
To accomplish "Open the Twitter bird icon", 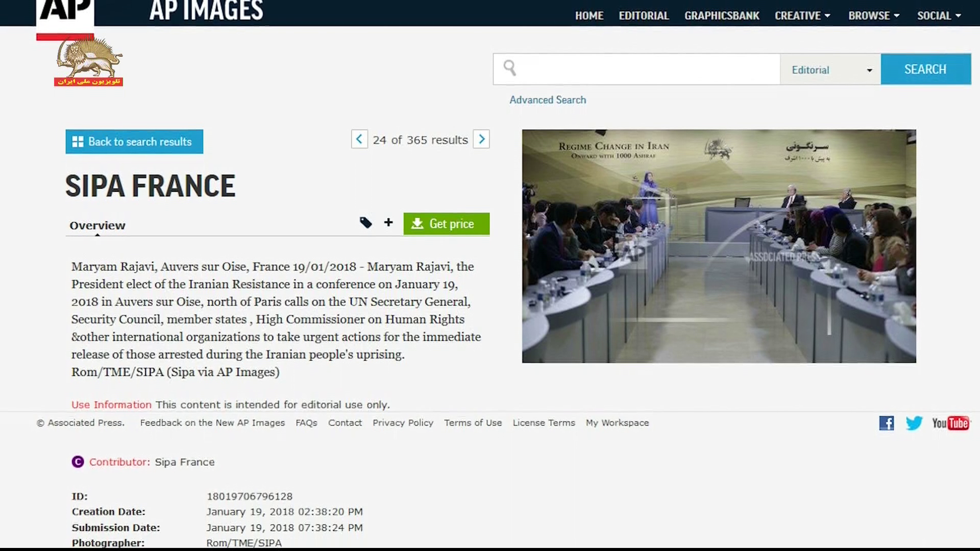I will pos(914,423).
